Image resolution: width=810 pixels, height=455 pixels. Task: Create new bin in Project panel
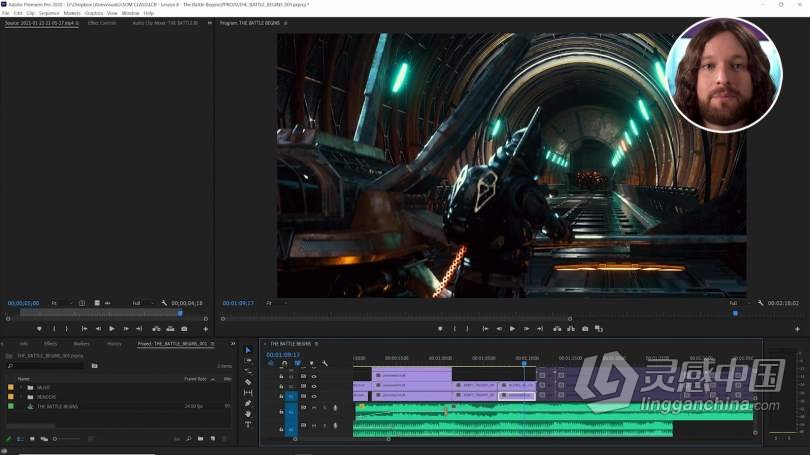[200, 438]
